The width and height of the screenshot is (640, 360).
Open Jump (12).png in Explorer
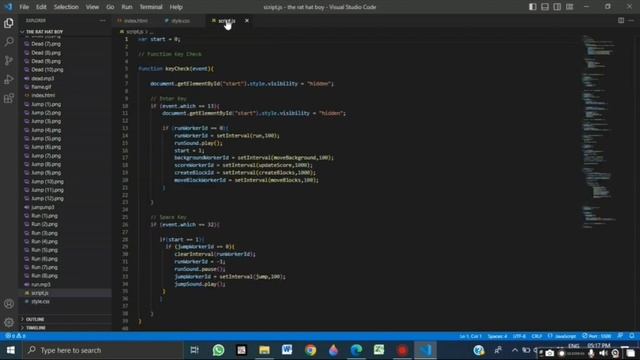tap(47, 198)
